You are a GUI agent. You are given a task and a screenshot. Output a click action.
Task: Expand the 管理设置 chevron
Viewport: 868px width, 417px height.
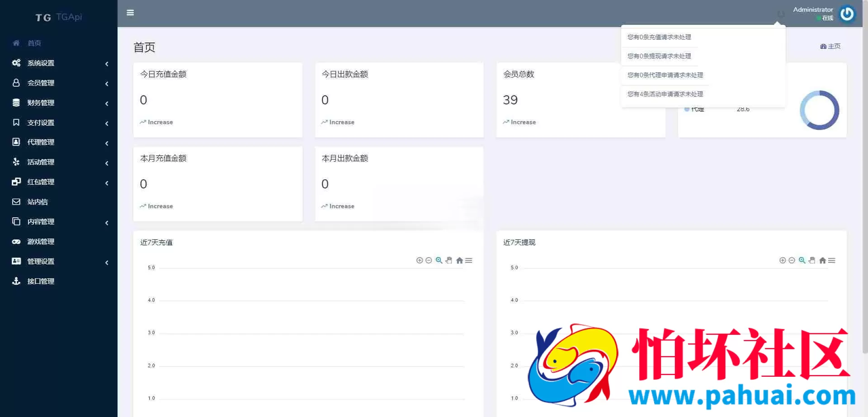tap(107, 262)
